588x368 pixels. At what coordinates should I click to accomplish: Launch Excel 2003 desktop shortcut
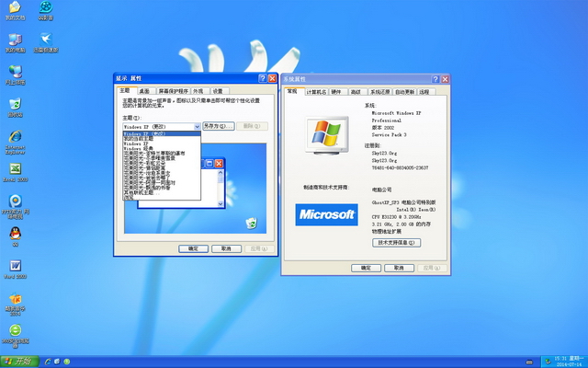click(15, 172)
